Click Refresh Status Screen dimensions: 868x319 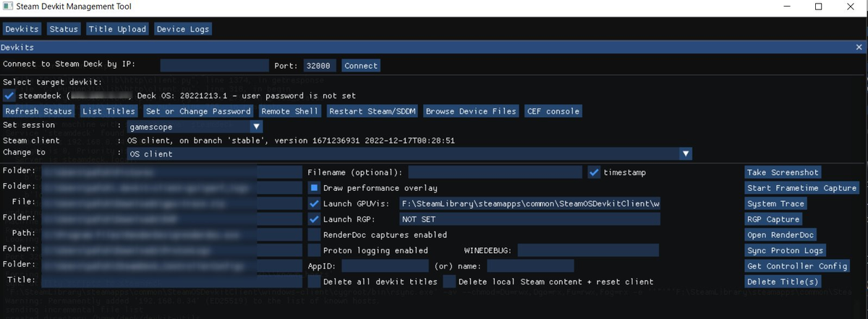(x=38, y=111)
